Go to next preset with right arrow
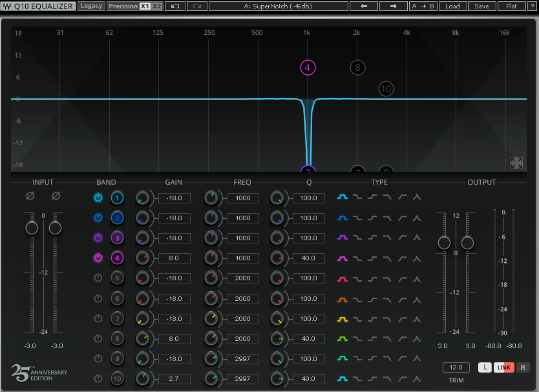 (x=393, y=6)
